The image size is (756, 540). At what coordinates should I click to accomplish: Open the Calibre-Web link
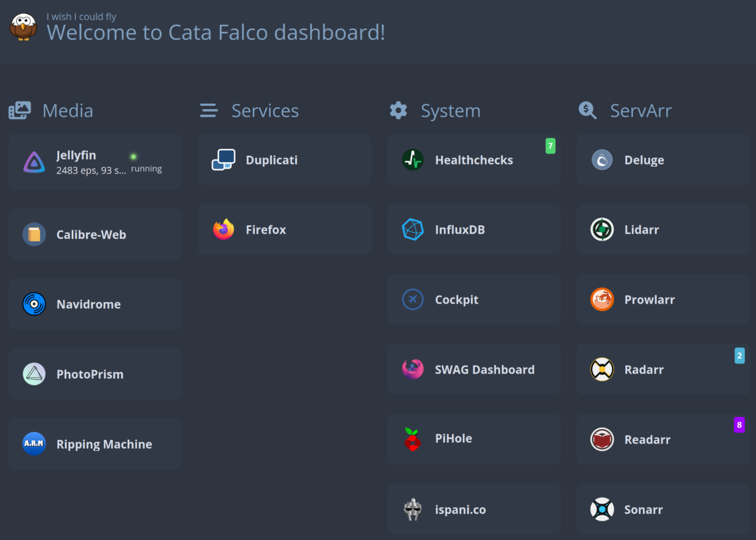click(x=95, y=234)
